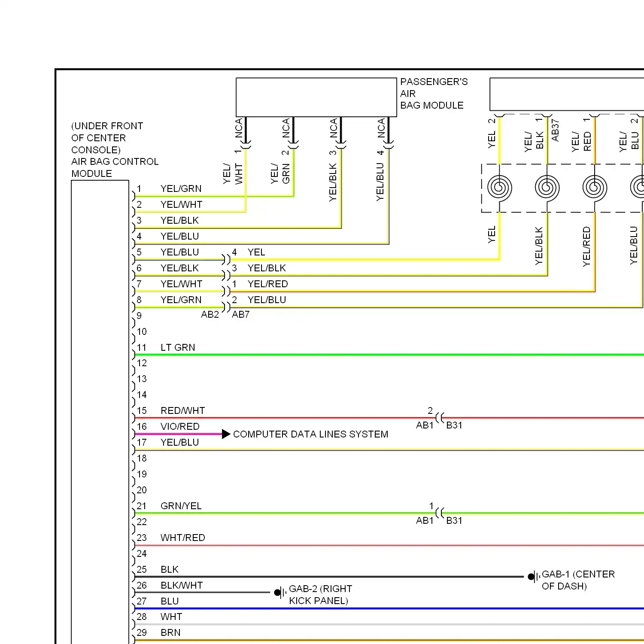The image size is (644, 644).
Task: Click the AB1 label on the GRN/YEL line
Action: 425,520
